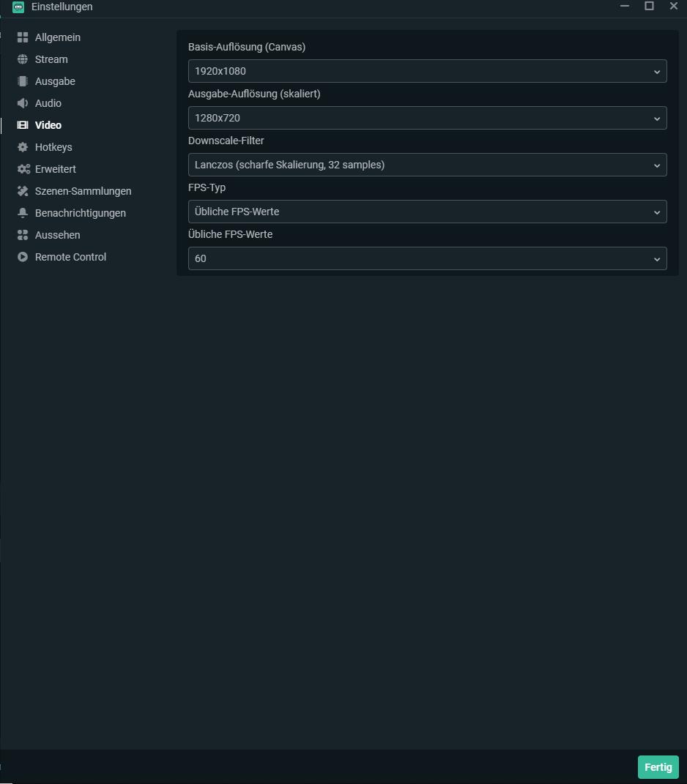The width and height of the screenshot is (687, 784).
Task: Switch to the Aussehen settings tab
Action: [x=57, y=235]
